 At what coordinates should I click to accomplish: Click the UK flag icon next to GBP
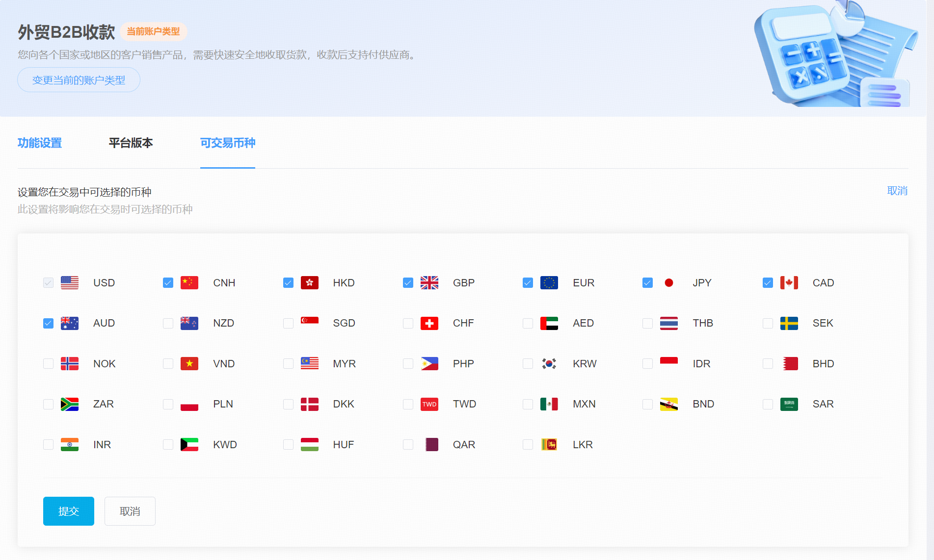tap(429, 282)
